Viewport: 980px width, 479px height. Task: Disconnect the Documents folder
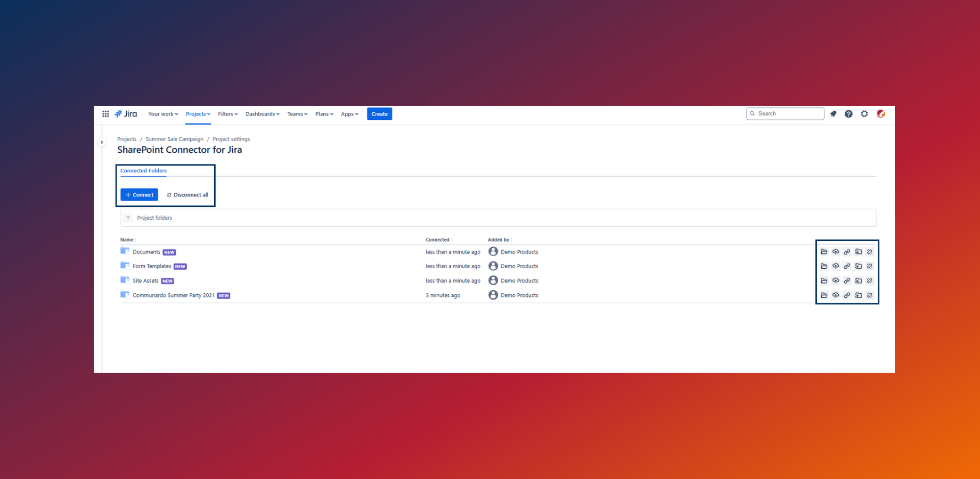tap(870, 252)
